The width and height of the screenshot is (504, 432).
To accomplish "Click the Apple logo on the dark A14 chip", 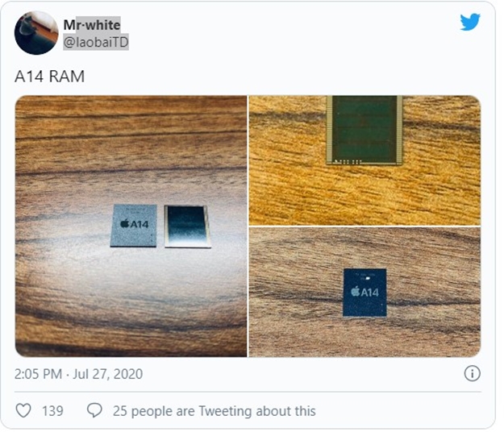I will pyautogui.click(x=355, y=291).
